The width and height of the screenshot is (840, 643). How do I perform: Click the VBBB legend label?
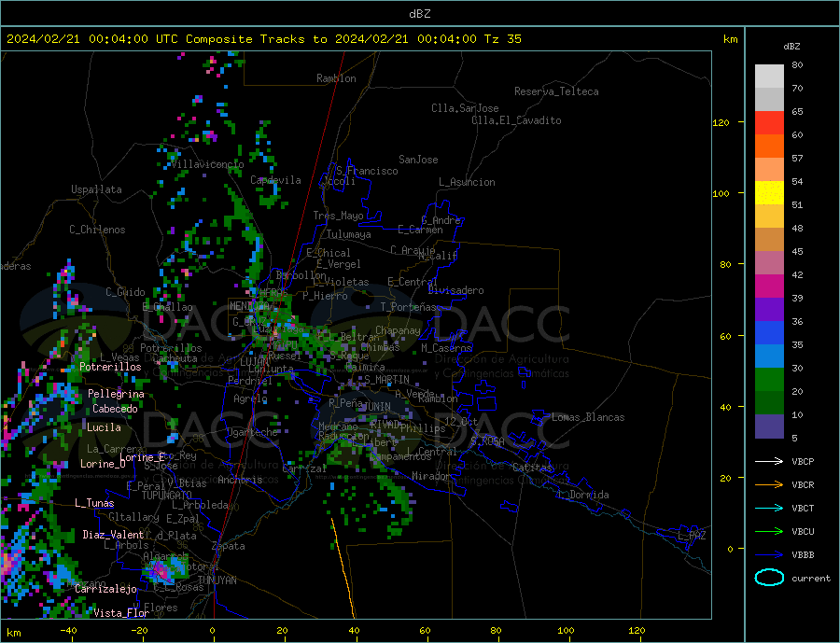tap(803, 554)
